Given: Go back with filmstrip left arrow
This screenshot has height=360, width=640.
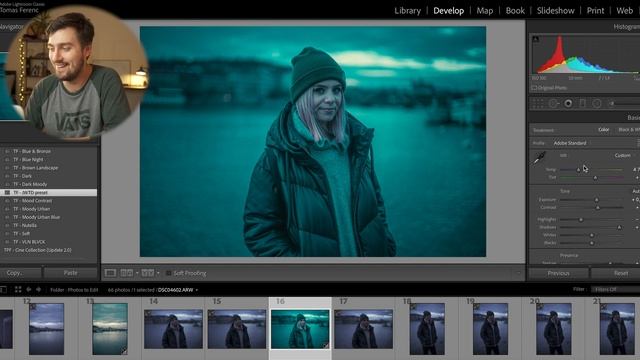Looking at the screenshot, I should (x=29, y=289).
